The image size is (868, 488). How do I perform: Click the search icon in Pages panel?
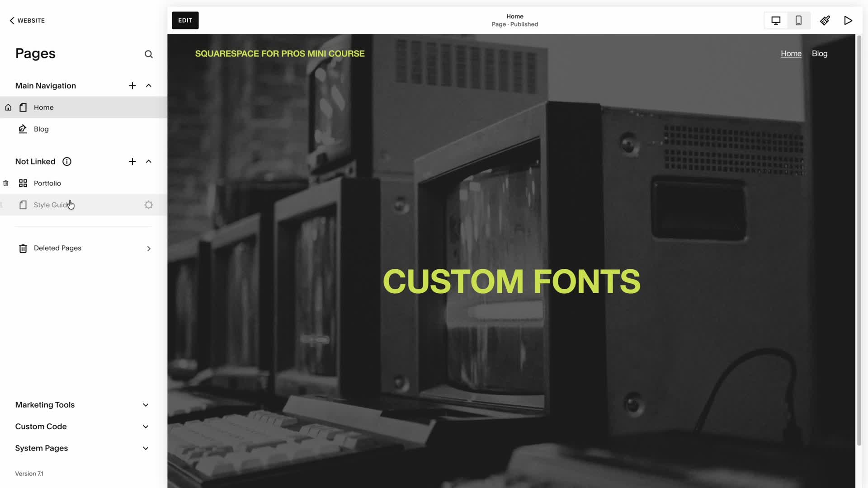[x=148, y=54]
